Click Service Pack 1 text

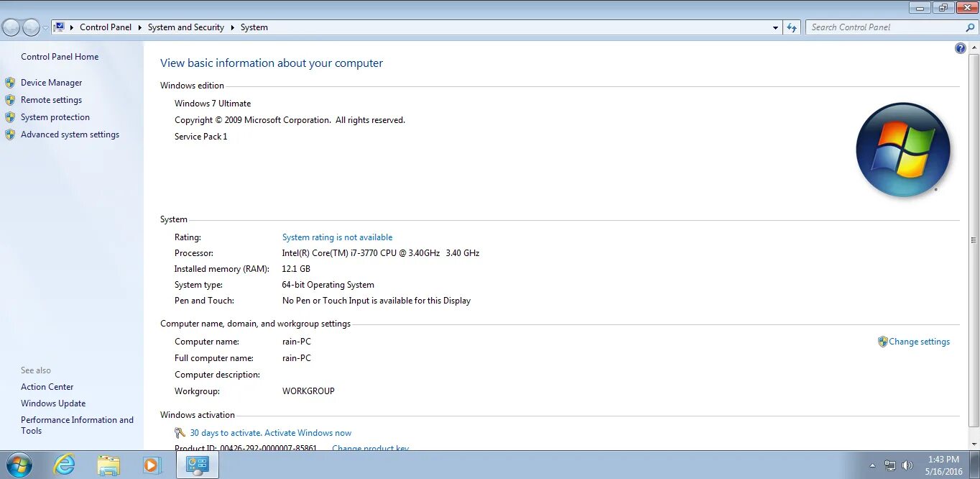[200, 137]
